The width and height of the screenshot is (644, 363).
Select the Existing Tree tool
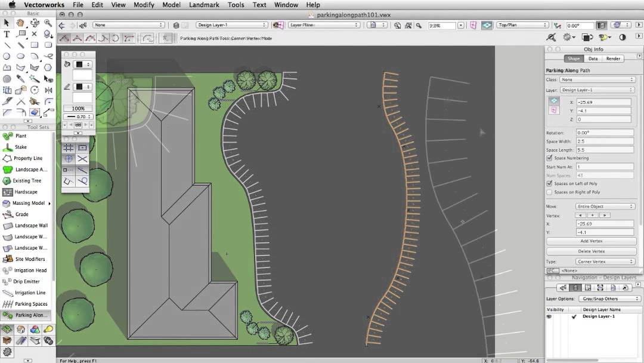point(26,180)
